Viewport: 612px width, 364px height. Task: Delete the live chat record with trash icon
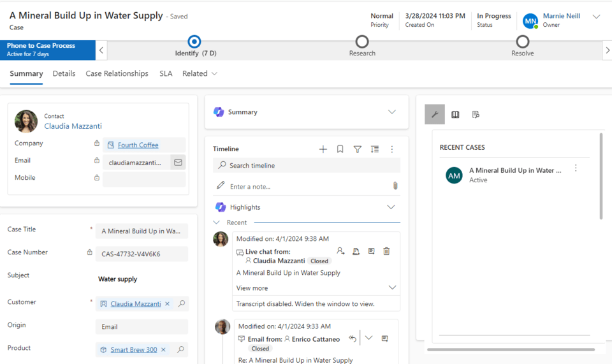386,251
